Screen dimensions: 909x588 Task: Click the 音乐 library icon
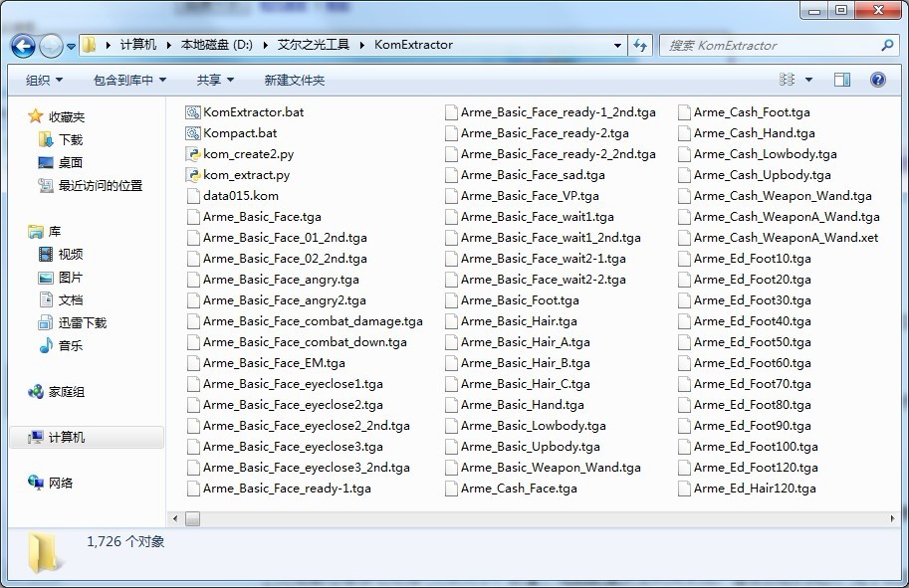point(46,345)
